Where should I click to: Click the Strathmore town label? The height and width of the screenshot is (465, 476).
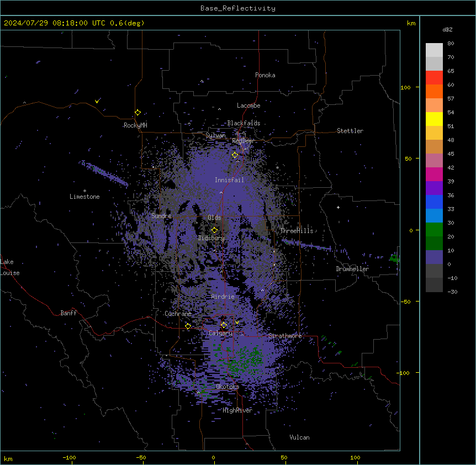click(x=285, y=336)
